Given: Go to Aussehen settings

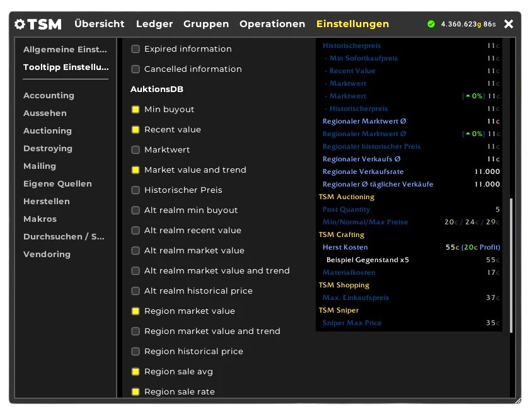Looking at the screenshot, I should (45, 113).
